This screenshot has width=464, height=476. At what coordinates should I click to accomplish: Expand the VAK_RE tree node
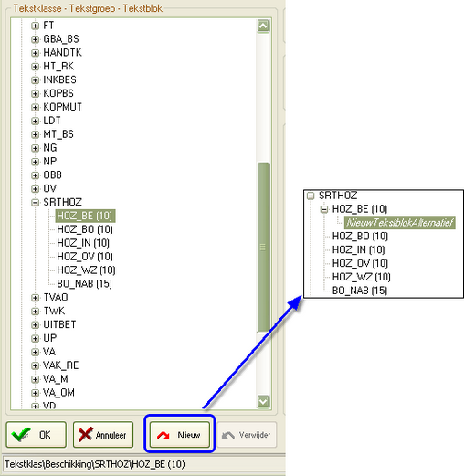(35, 365)
